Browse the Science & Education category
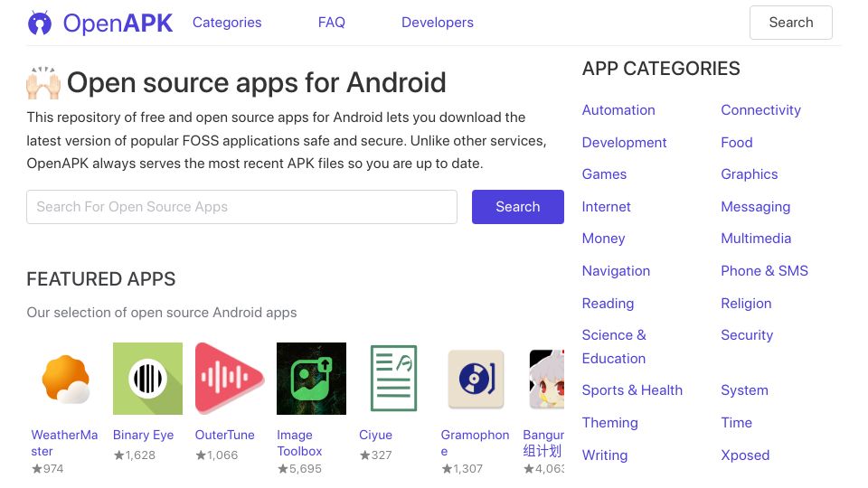868x488 pixels. coord(614,347)
